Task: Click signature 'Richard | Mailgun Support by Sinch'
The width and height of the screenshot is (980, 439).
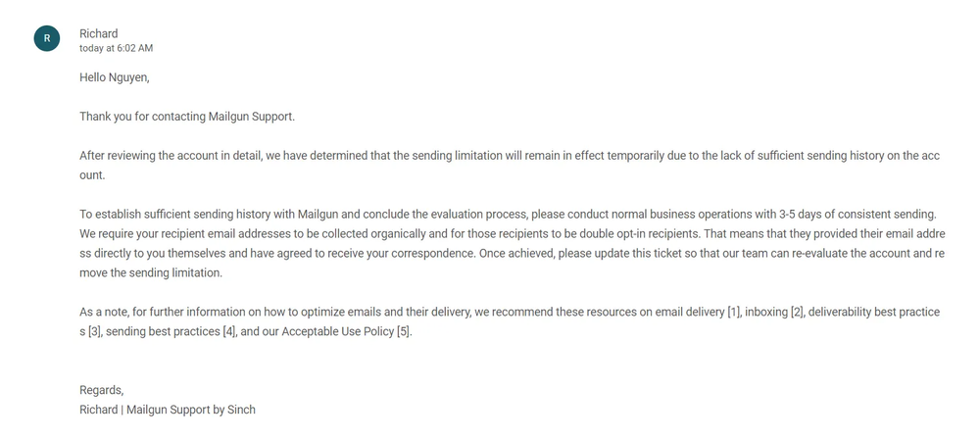Action: click(168, 410)
